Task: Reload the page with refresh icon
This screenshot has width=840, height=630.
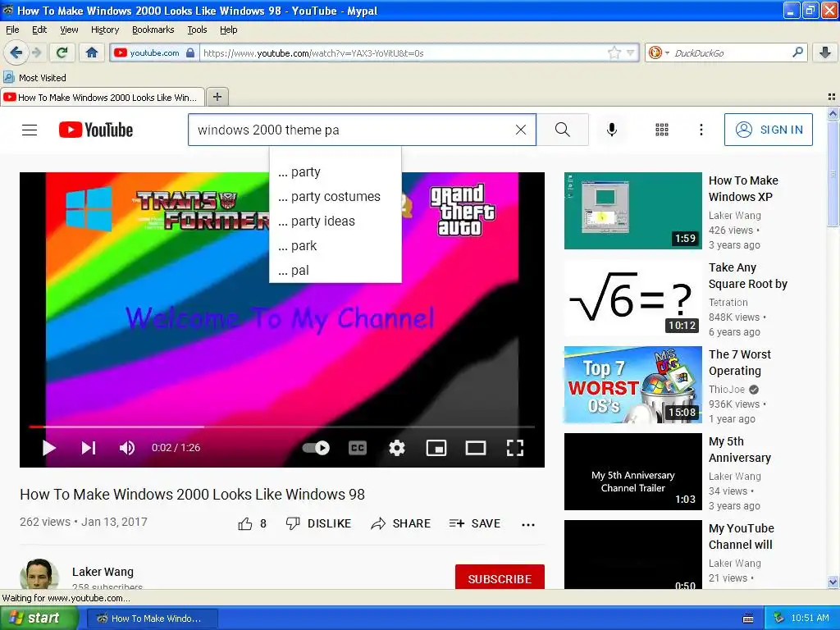Action: (62, 52)
